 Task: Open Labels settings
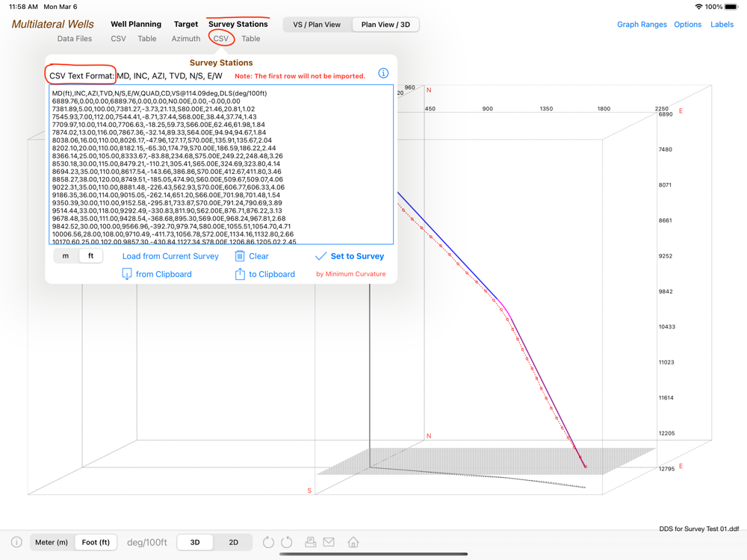(722, 25)
